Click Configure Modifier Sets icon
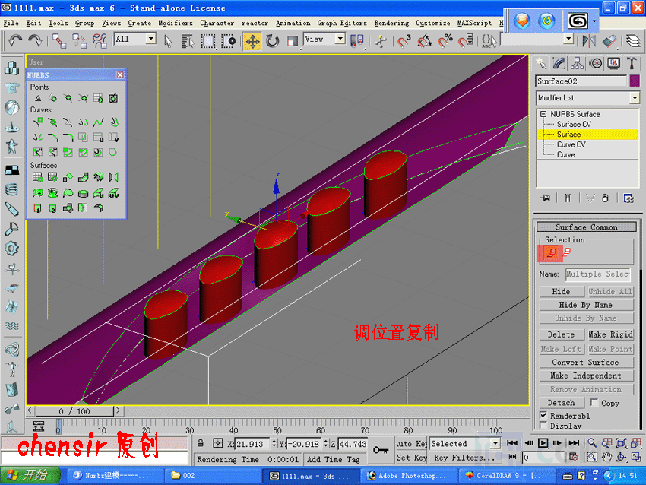The image size is (646, 485). click(628, 198)
